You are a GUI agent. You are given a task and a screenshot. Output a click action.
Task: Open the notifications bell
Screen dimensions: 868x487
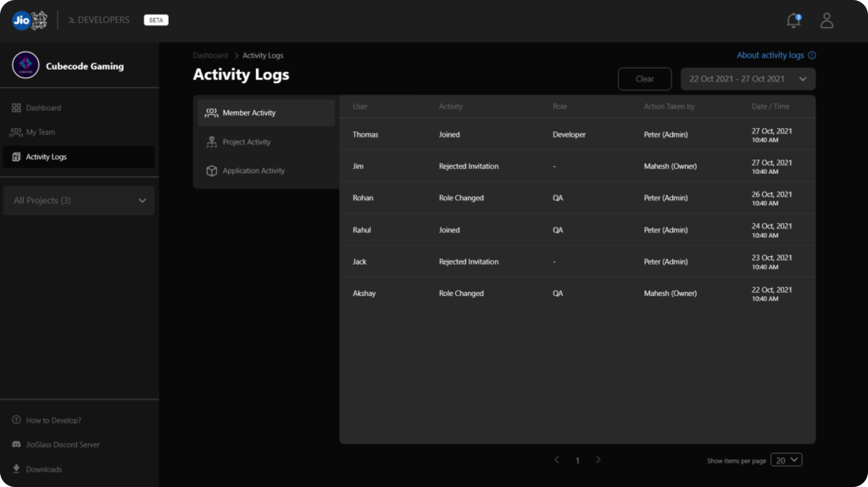pyautogui.click(x=793, y=20)
